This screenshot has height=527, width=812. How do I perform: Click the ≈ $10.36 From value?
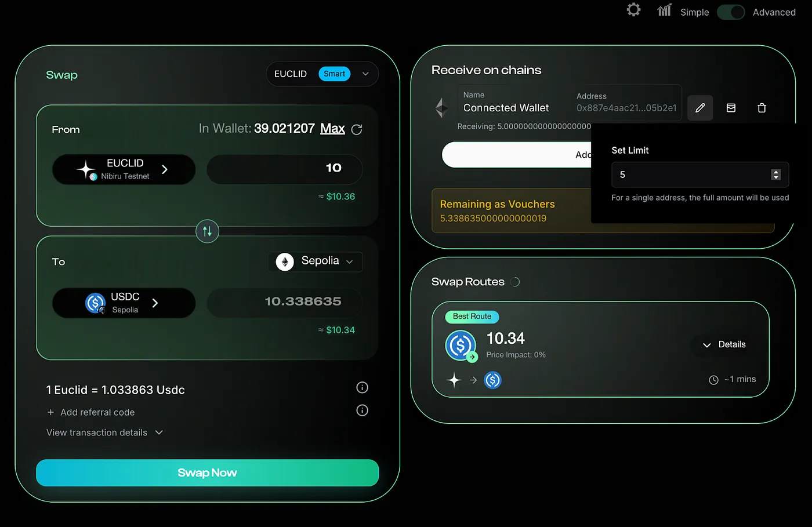click(x=336, y=197)
